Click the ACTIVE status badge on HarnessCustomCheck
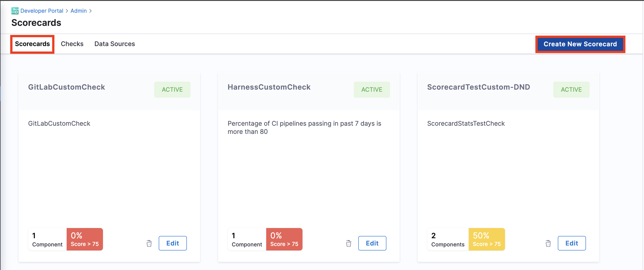This screenshot has height=270, width=644. point(371,90)
